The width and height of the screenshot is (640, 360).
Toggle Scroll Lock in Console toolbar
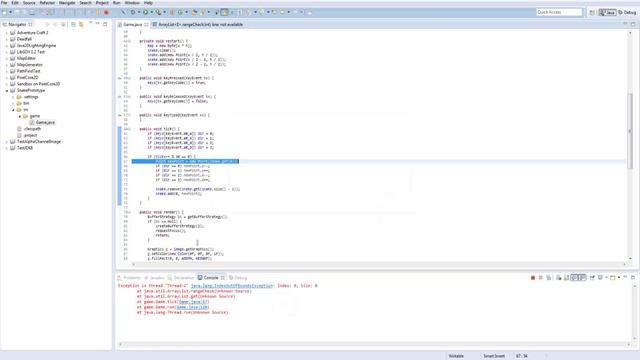(566, 278)
